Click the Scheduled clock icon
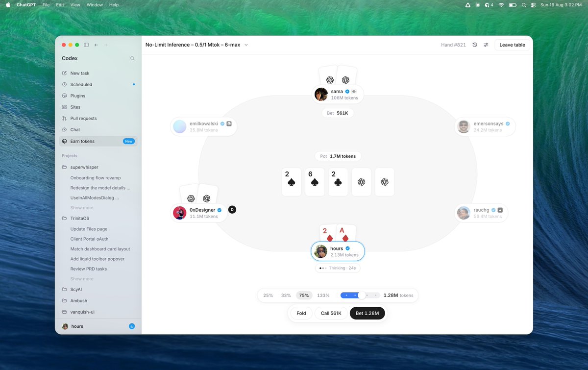588x370 pixels. (65, 84)
